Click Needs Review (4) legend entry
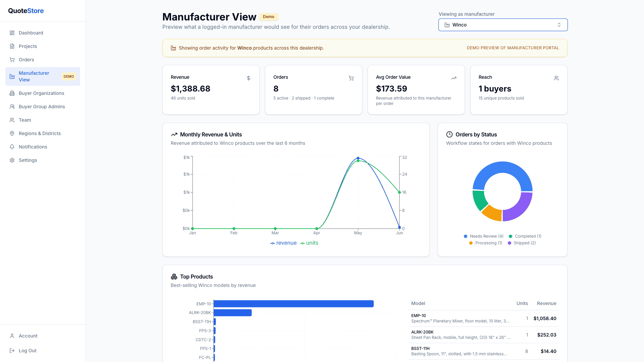644x362 pixels. pos(483,236)
